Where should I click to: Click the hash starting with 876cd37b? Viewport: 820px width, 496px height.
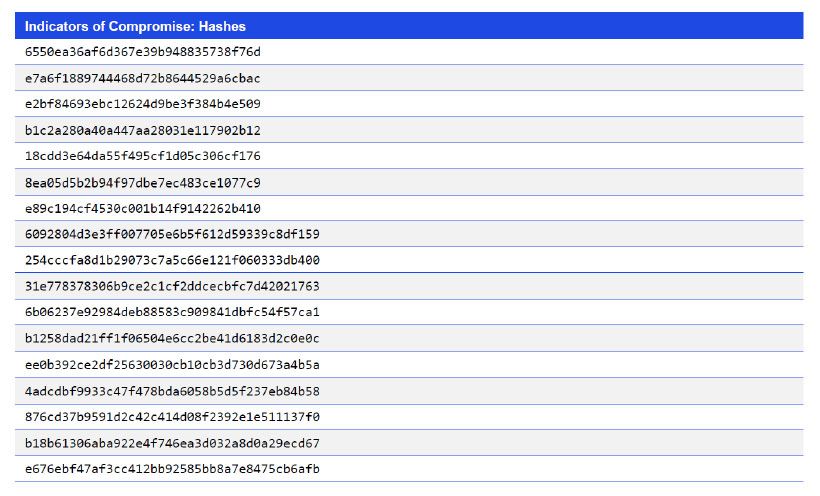tap(172, 416)
